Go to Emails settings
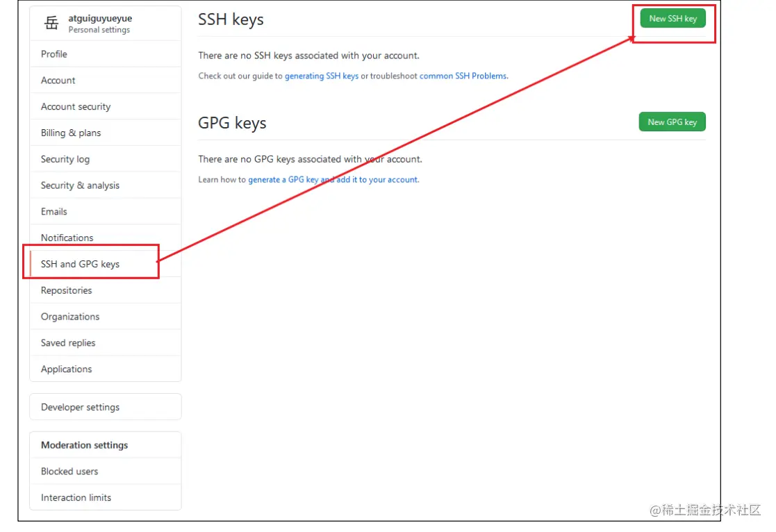Screen dimensions: 776x532 [106, 211]
